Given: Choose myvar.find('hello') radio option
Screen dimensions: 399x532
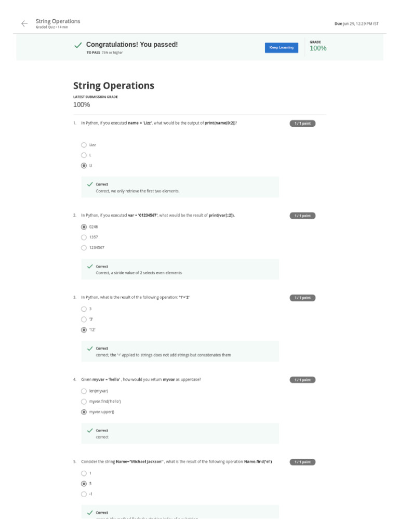Looking at the screenshot, I should click(x=84, y=402).
